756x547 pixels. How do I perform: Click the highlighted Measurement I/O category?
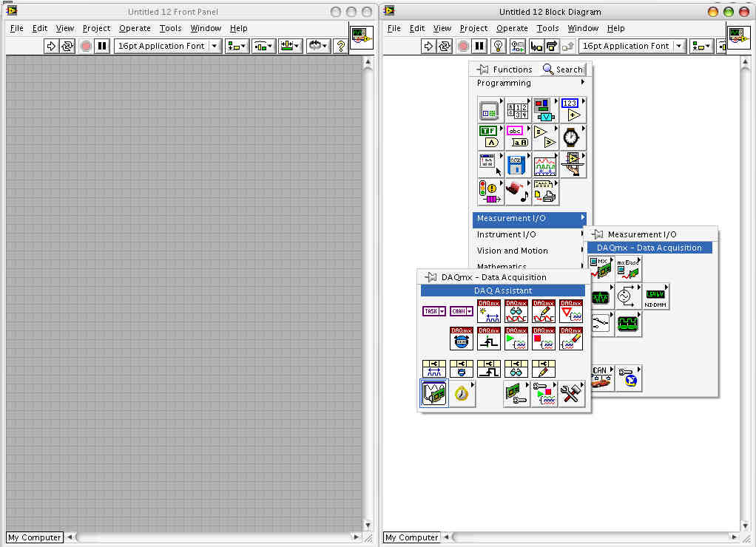tap(529, 218)
